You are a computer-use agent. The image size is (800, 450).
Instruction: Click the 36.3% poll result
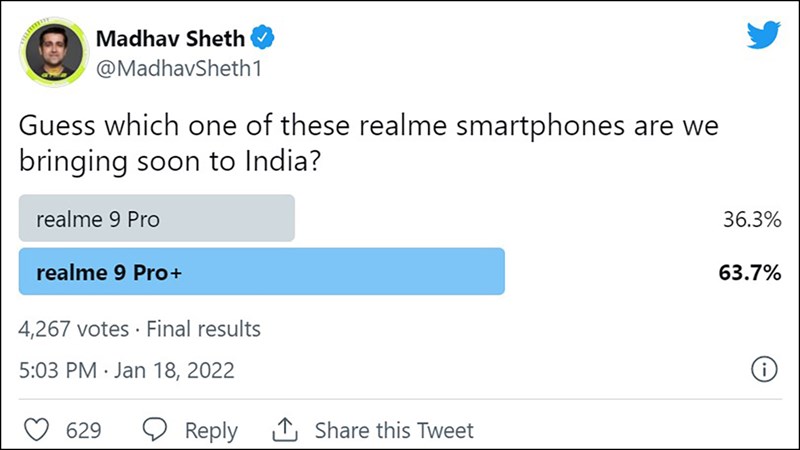point(751,220)
